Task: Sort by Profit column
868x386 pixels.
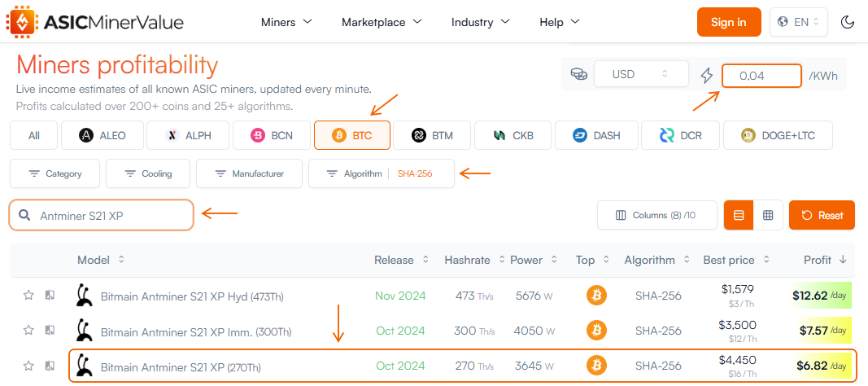Action: (826, 260)
